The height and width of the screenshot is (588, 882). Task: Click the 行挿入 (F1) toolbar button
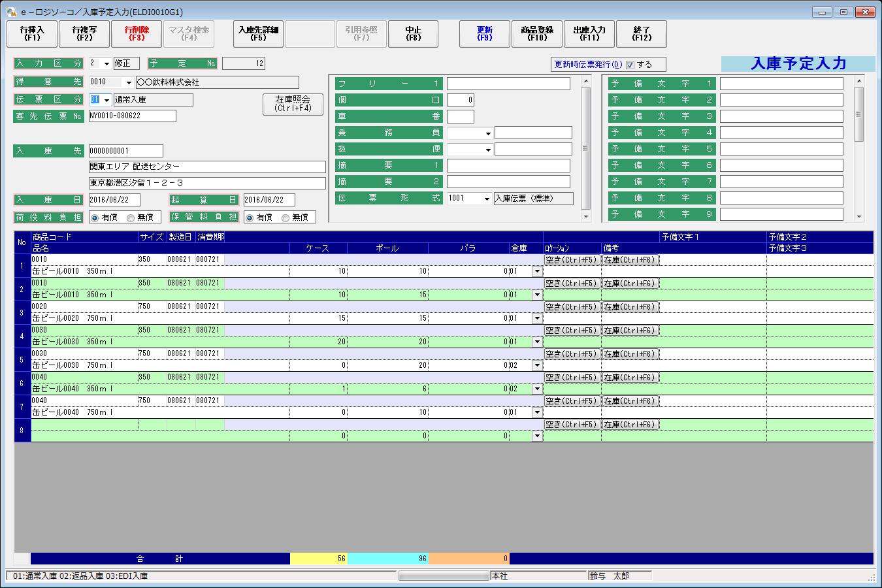coord(32,34)
